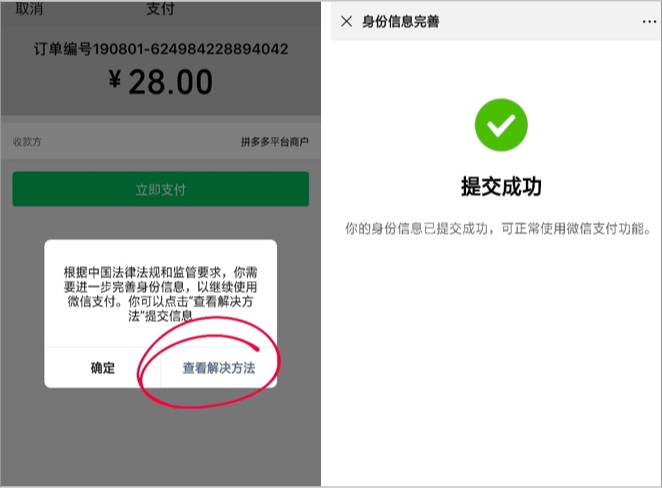Click the X icon beside 身份信息完善
This screenshot has width=662, height=488.
(346, 21)
